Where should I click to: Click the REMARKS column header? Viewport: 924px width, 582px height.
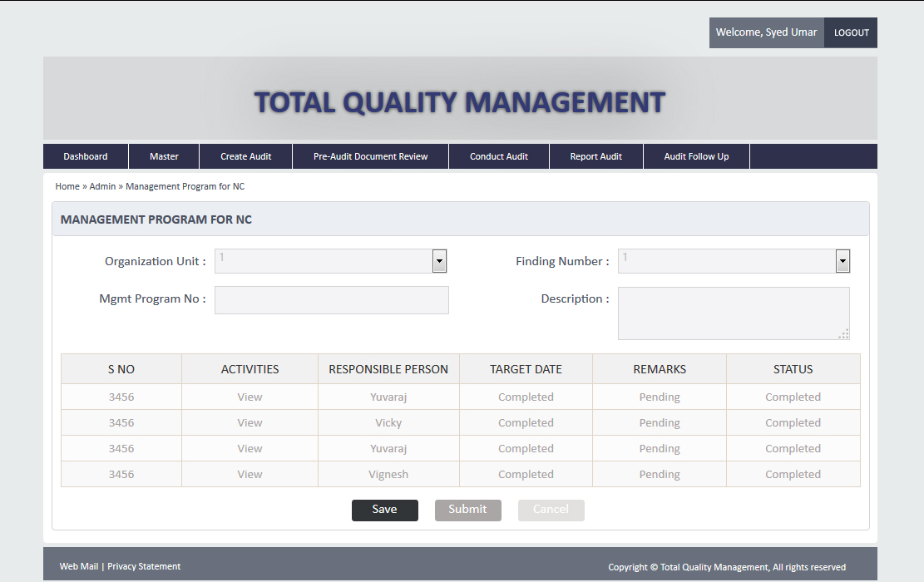[660, 369]
